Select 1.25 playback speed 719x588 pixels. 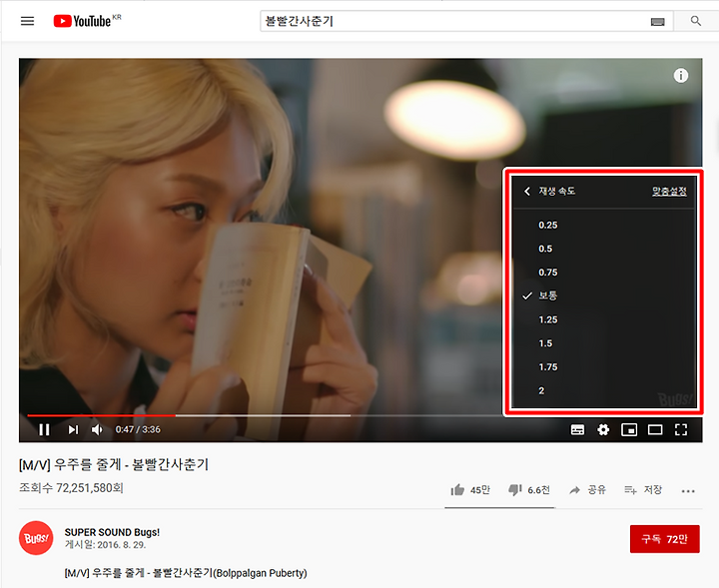click(604, 319)
